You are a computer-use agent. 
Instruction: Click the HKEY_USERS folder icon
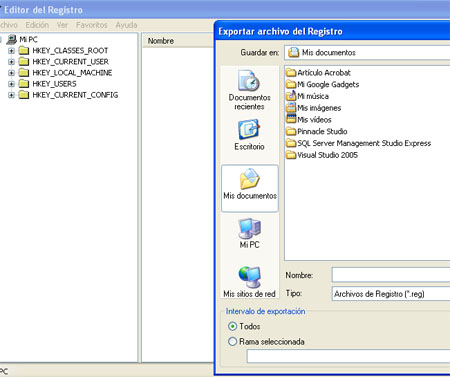pyautogui.click(x=24, y=84)
